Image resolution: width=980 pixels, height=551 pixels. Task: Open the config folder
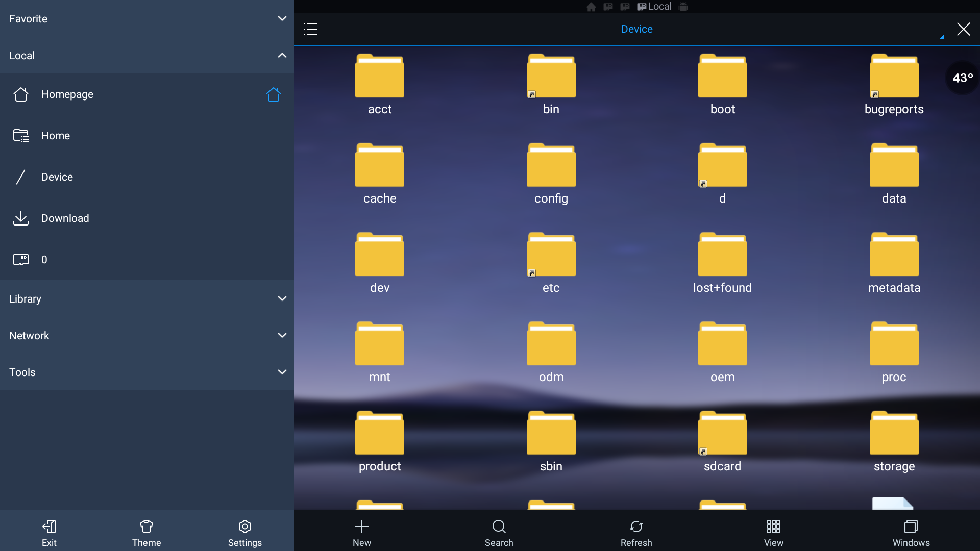pyautogui.click(x=551, y=174)
